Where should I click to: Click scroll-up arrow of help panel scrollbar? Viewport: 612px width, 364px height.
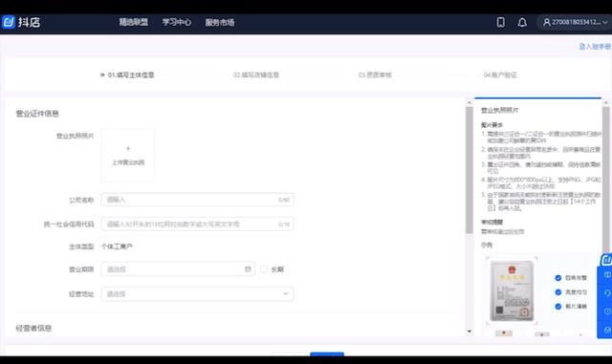coord(470,102)
